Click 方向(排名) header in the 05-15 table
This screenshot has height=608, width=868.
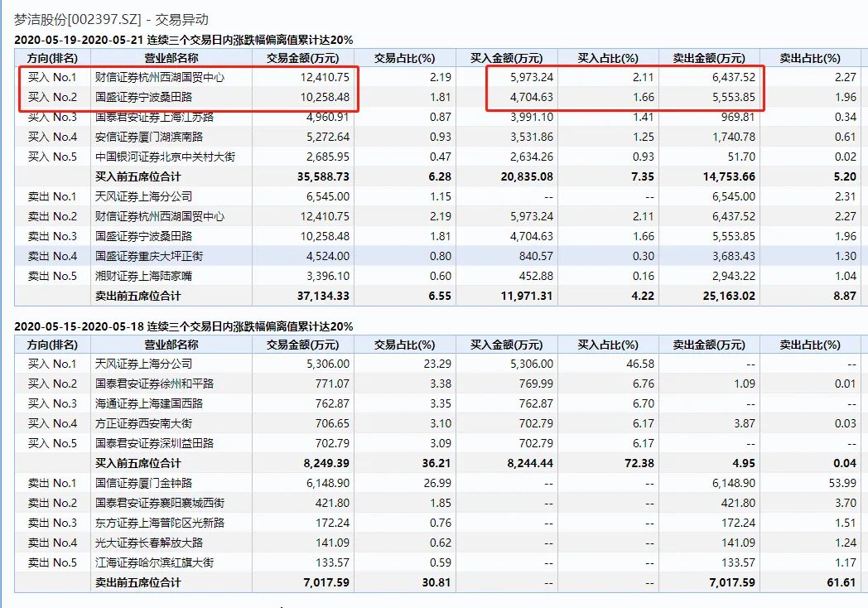(52, 345)
